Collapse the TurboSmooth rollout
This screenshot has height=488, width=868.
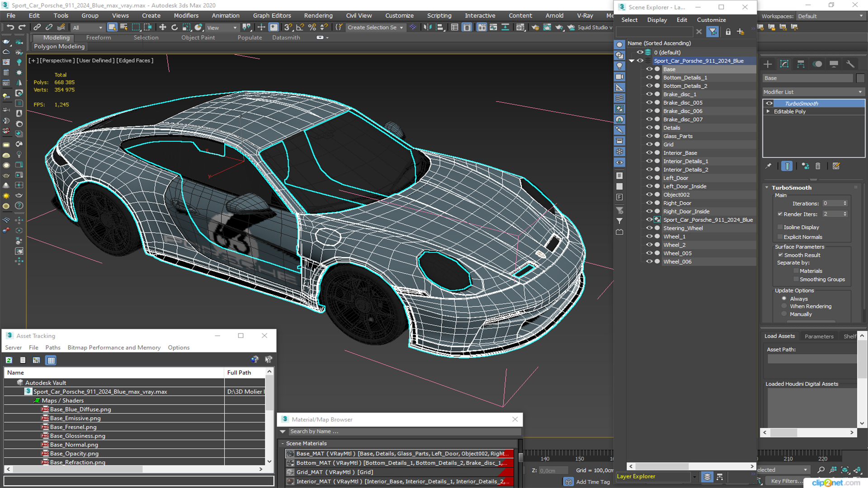767,188
